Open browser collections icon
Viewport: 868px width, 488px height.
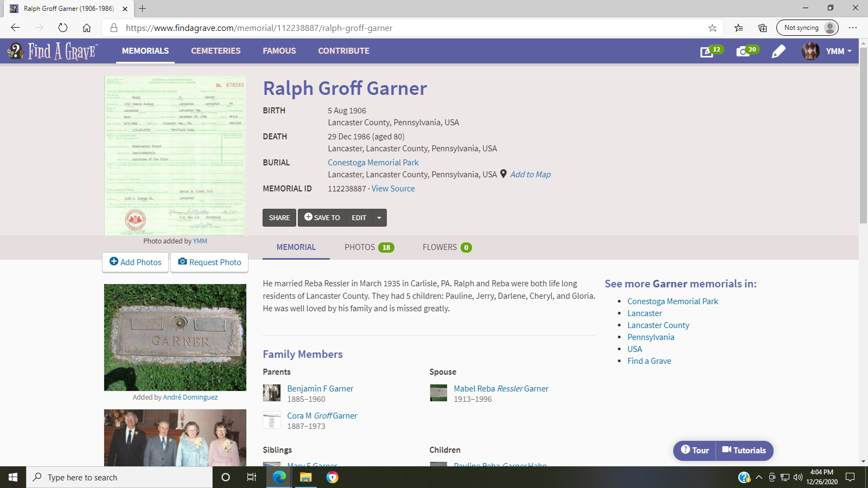[762, 28]
